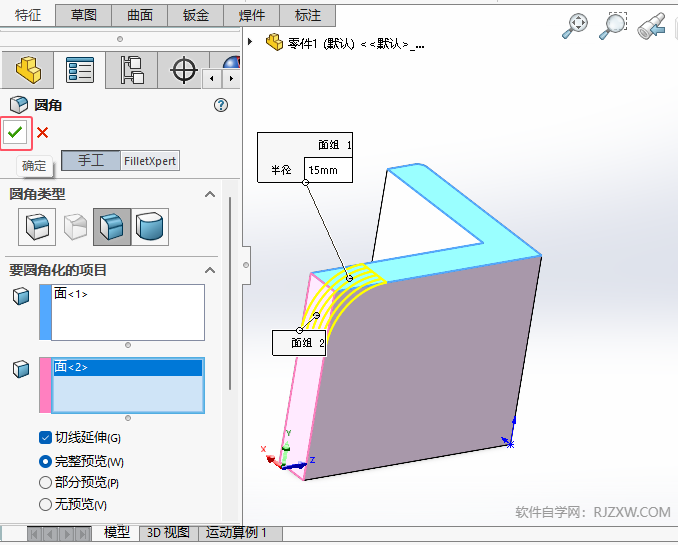Click panel splitter collapse handle
Screen dimensions: 678x545
pos(246,265)
